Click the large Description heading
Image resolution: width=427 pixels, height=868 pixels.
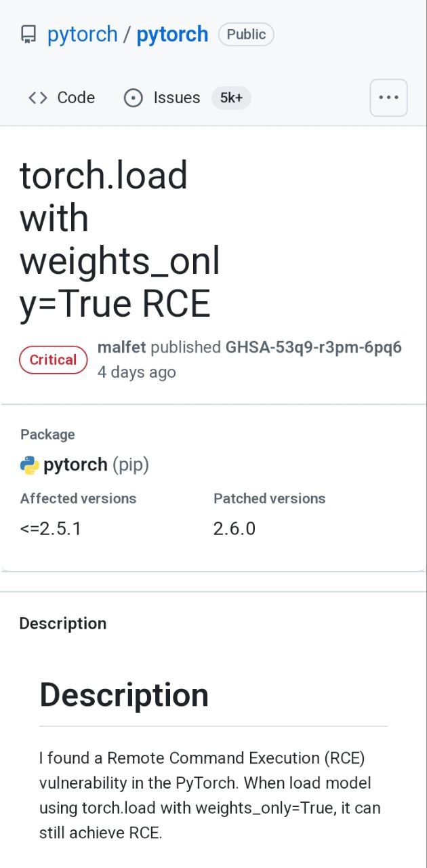click(x=124, y=695)
